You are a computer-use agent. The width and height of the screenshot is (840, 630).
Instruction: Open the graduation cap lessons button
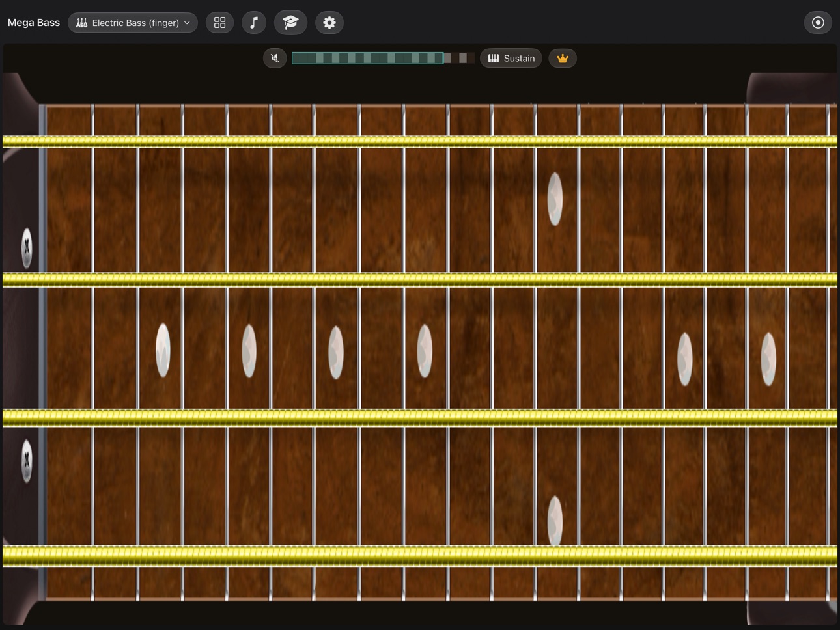tap(290, 23)
